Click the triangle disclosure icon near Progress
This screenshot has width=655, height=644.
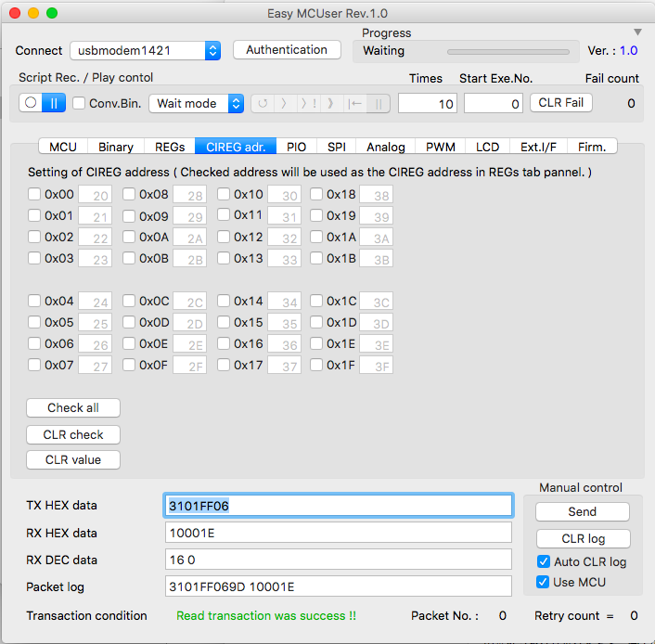[x=637, y=32]
